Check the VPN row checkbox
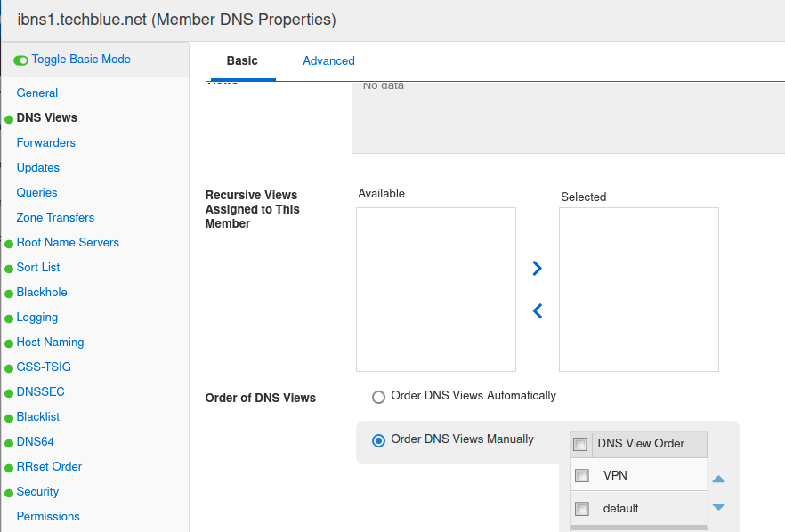The height and width of the screenshot is (532, 785). coord(582,475)
